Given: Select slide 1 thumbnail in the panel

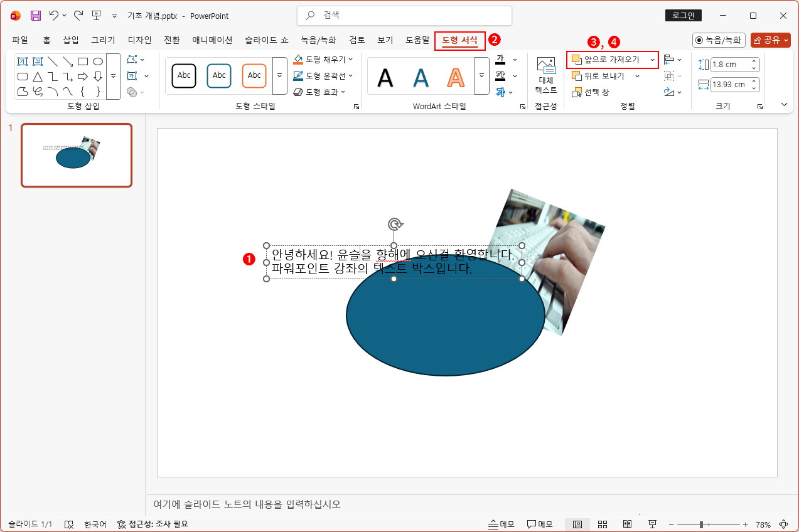Looking at the screenshot, I should [76, 155].
